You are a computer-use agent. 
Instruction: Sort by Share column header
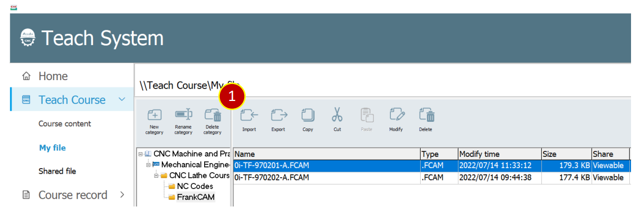[x=610, y=155]
